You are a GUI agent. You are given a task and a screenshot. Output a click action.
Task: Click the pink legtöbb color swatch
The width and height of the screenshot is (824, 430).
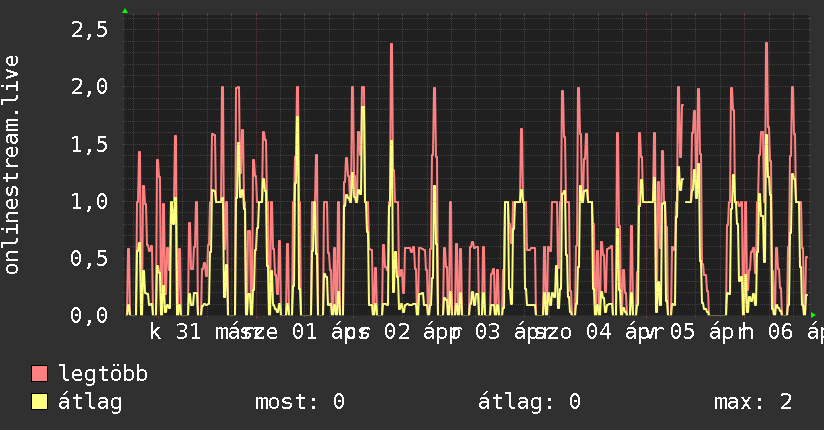[x=39, y=373]
